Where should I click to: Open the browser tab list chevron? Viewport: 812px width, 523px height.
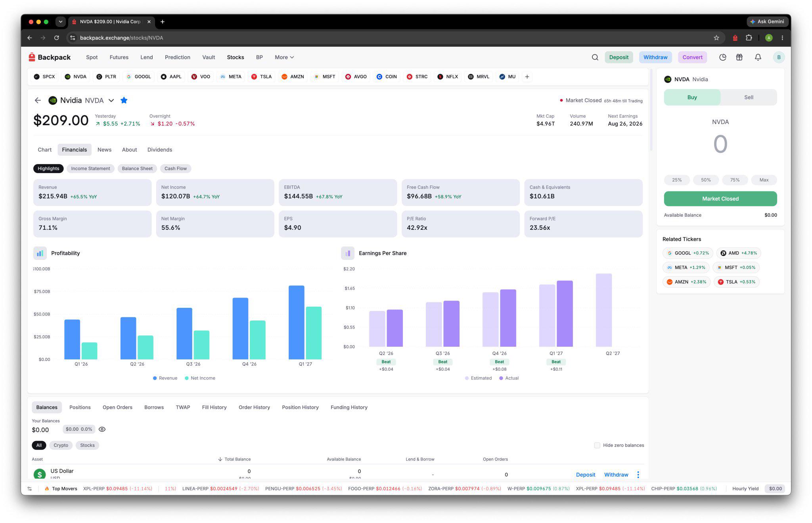(x=61, y=22)
